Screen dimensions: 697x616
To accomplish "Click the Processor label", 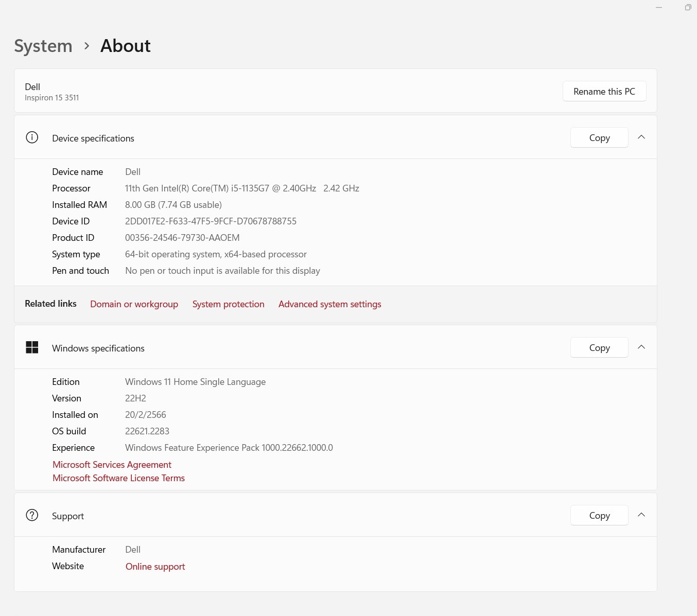I will pyautogui.click(x=71, y=188).
